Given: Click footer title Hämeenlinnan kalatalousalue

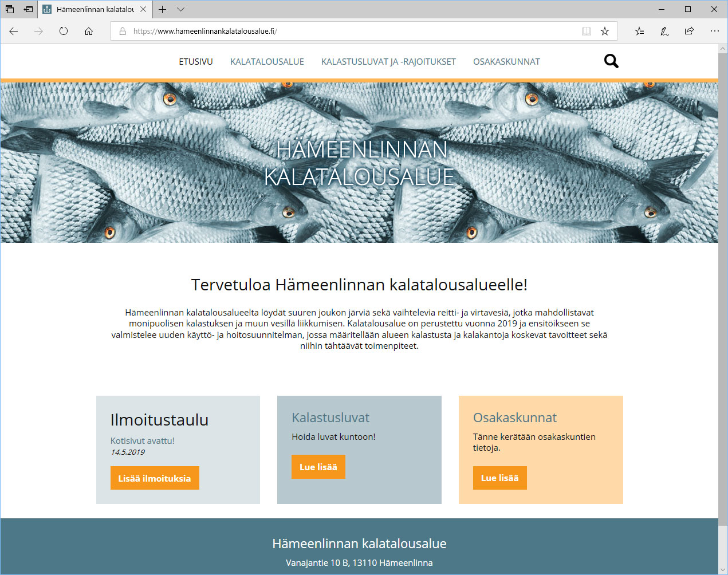Looking at the screenshot, I should click(359, 544).
